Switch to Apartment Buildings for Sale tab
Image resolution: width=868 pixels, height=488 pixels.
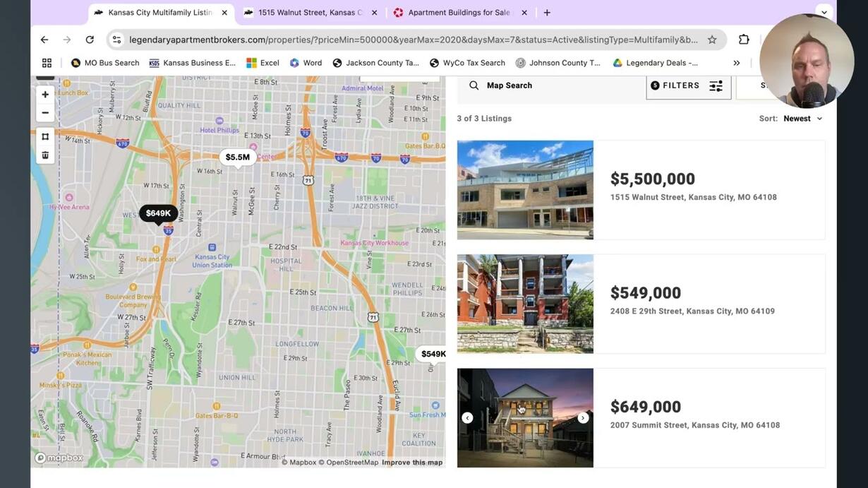459,13
